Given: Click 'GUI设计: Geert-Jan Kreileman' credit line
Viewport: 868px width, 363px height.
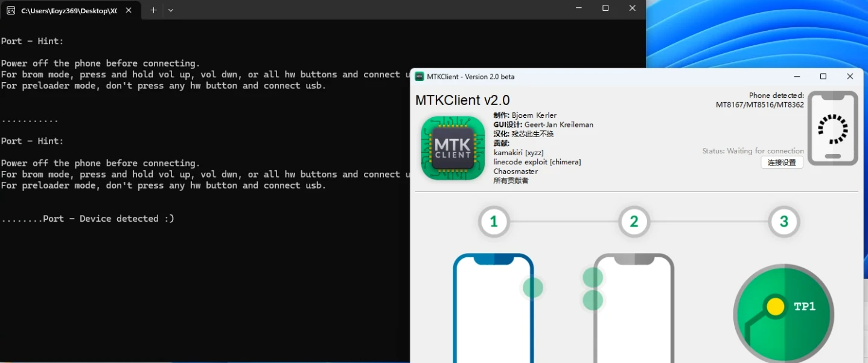Looking at the screenshot, I should coord(543,124).
